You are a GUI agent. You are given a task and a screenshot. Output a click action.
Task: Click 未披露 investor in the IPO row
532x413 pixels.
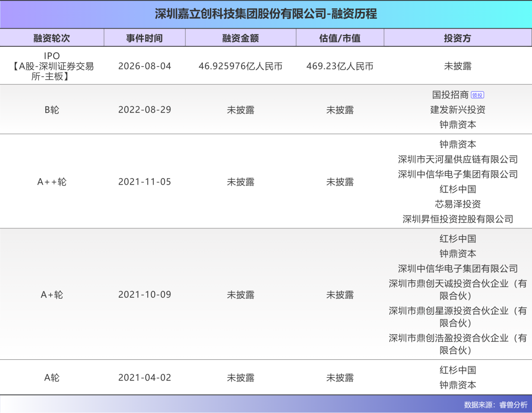[458, 66]
